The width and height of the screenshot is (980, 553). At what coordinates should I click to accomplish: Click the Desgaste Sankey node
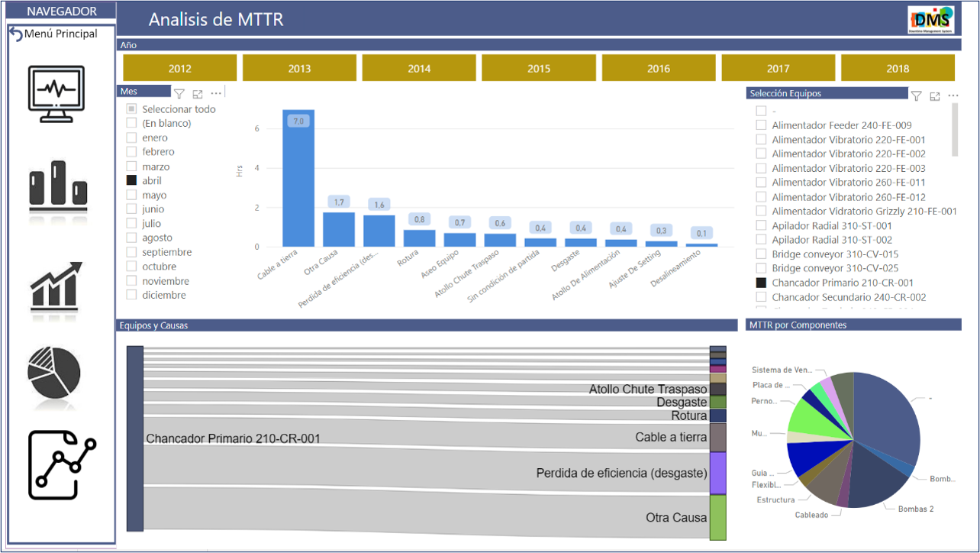pyautogui.click(x=717, y=402)
